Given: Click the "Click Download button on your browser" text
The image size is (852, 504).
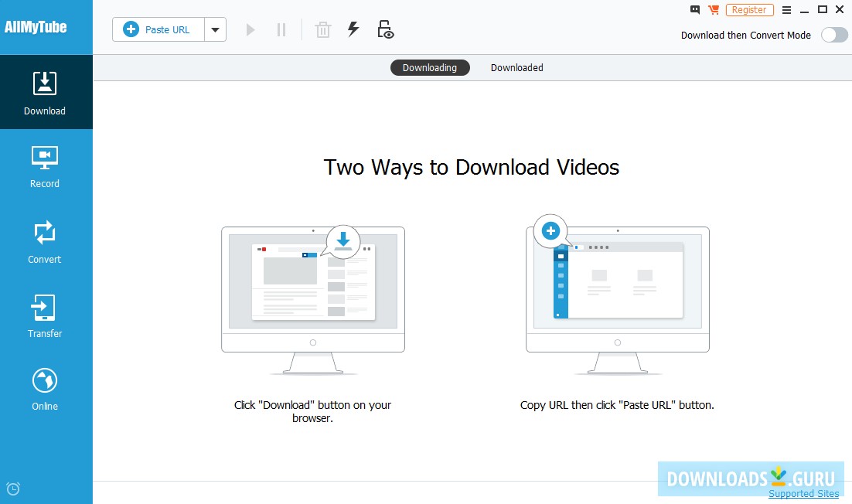Looking at the screenshot, I should [x=312, y=412].
